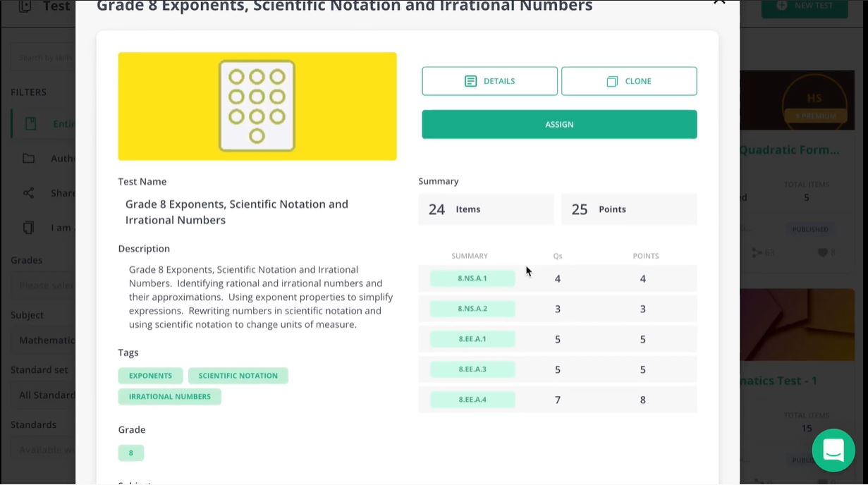Click the grade 8 tag chip
The width and height of the screenshot is (868, 485).
[x=130, y=453]
